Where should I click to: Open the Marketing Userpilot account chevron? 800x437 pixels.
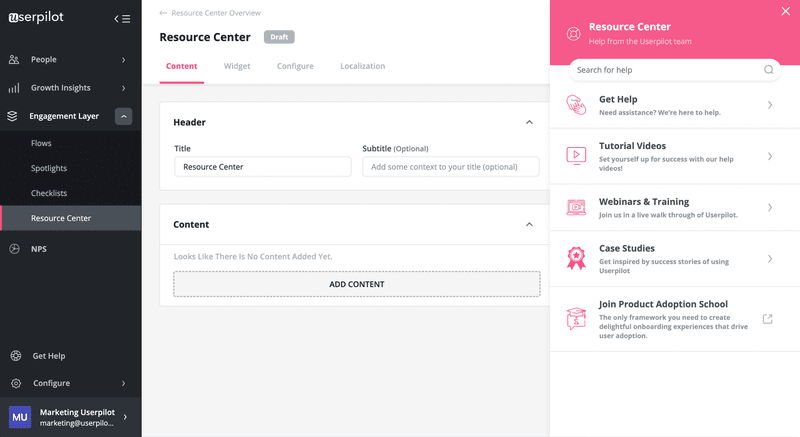(125, 417)
